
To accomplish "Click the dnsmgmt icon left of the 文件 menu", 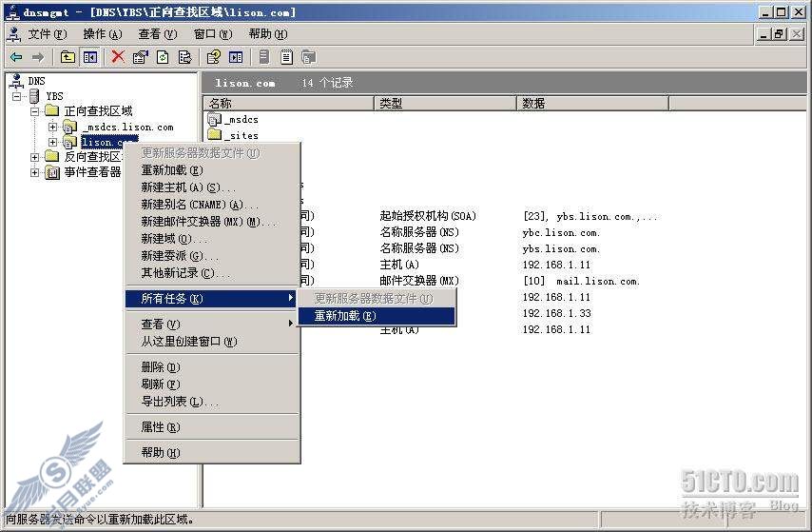I will pos(14,35).
